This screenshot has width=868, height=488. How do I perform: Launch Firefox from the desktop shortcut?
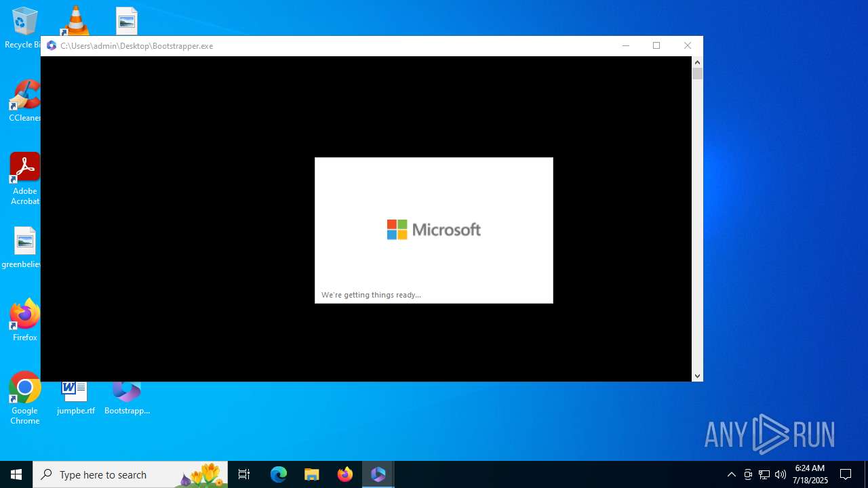tap(24, 320)
